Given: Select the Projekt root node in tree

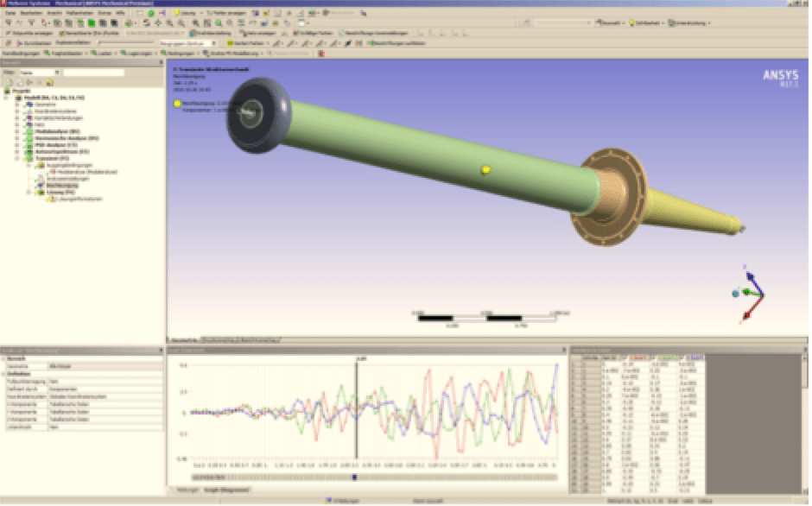Looking at the screenshot, I should point(22,91).
